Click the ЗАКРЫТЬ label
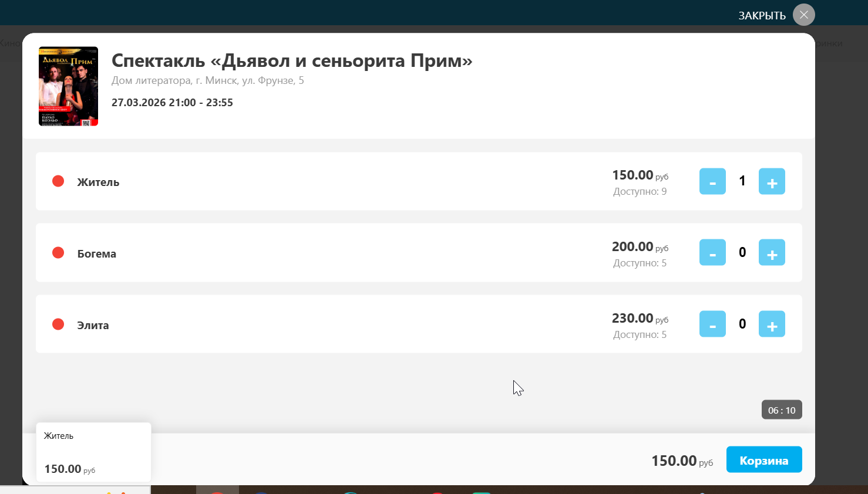The width and height of the screenshot is (868, 494). point(762,16)
